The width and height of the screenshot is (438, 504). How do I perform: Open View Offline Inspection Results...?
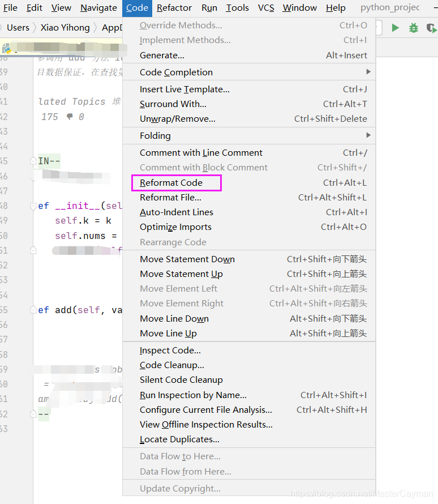click(x=249, y=425)
